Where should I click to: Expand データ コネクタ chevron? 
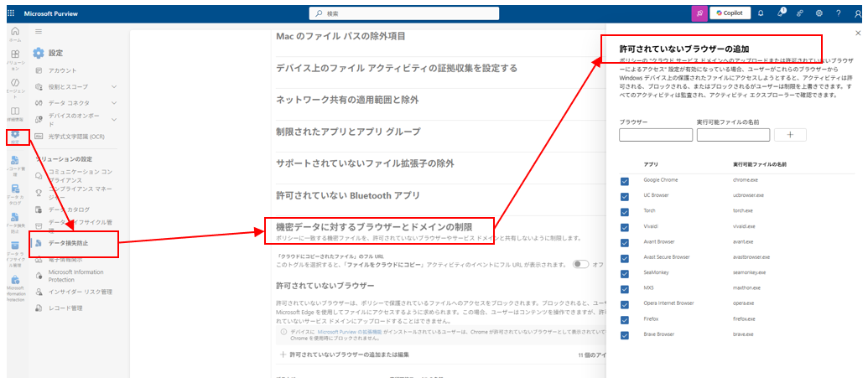pyautogui.click(x=114, y=103)
